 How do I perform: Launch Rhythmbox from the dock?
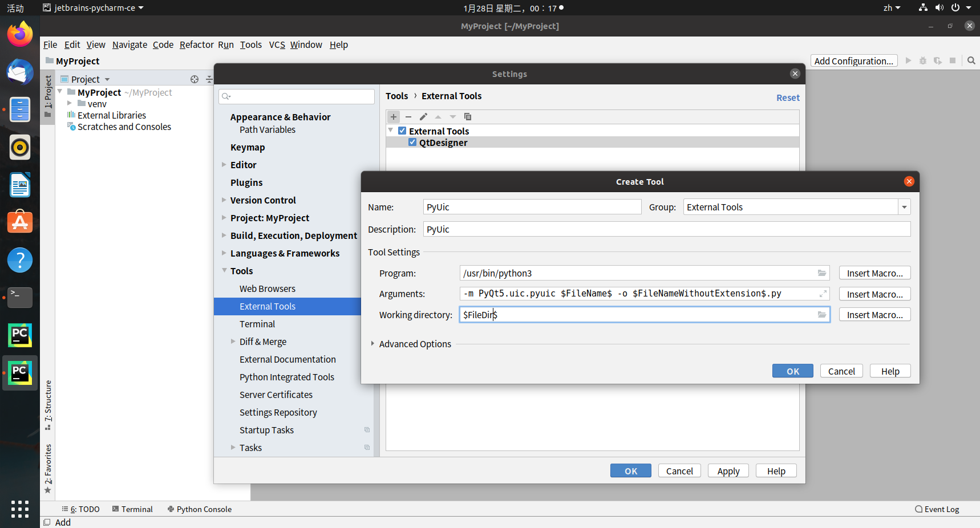click(x=20, y=147)
